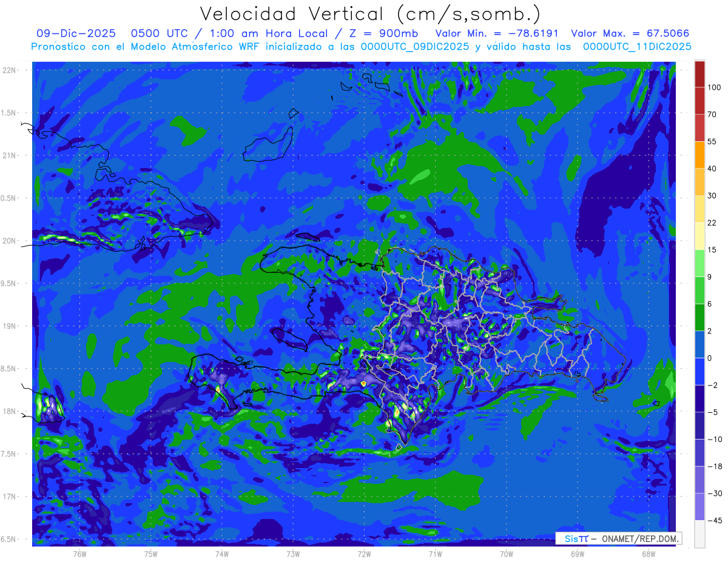
Task: Click the '71W' longitude label
Action: pos(435,554)
